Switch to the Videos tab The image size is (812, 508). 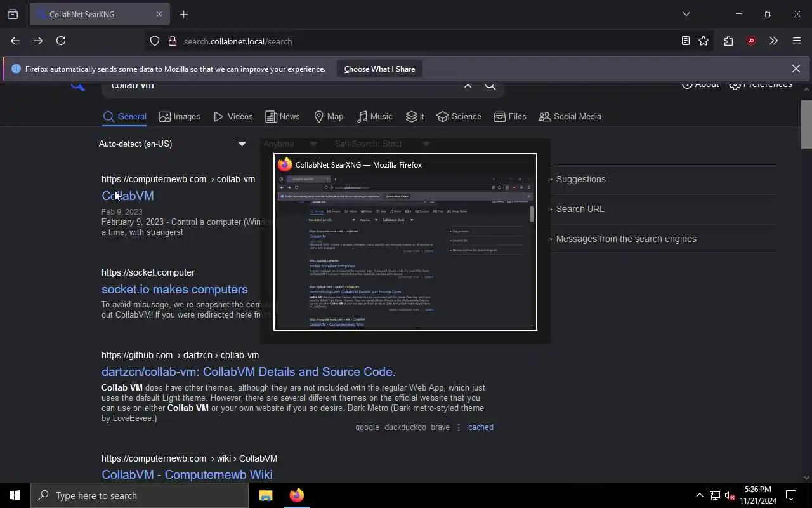[233, 116]
